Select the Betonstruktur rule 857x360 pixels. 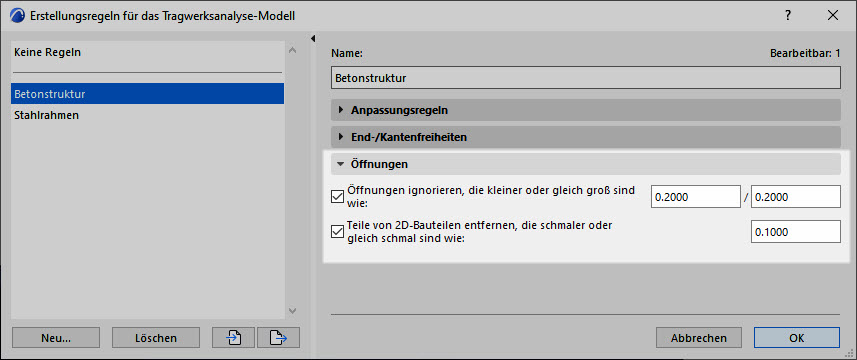(x=148, y=94)
